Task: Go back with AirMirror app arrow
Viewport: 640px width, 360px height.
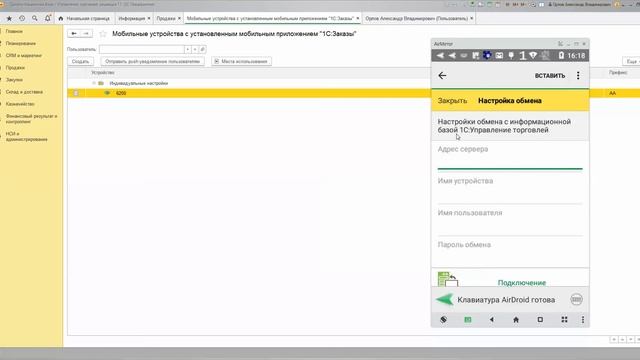Action: coord(442,76)
